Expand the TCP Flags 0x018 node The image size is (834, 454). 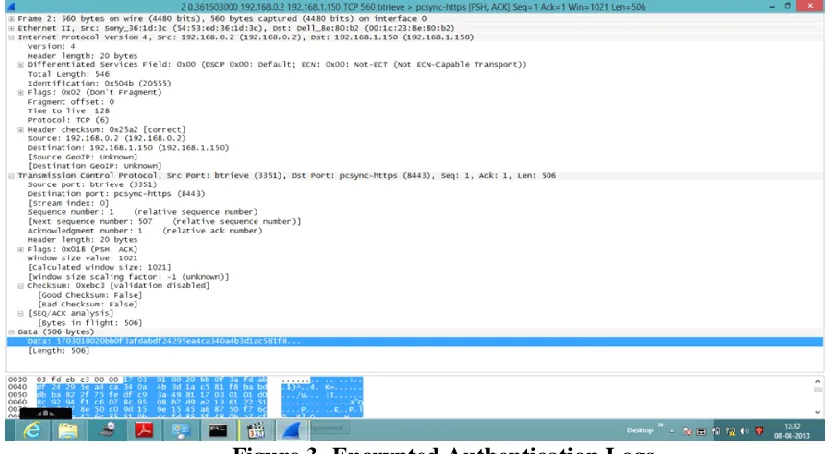21,249
